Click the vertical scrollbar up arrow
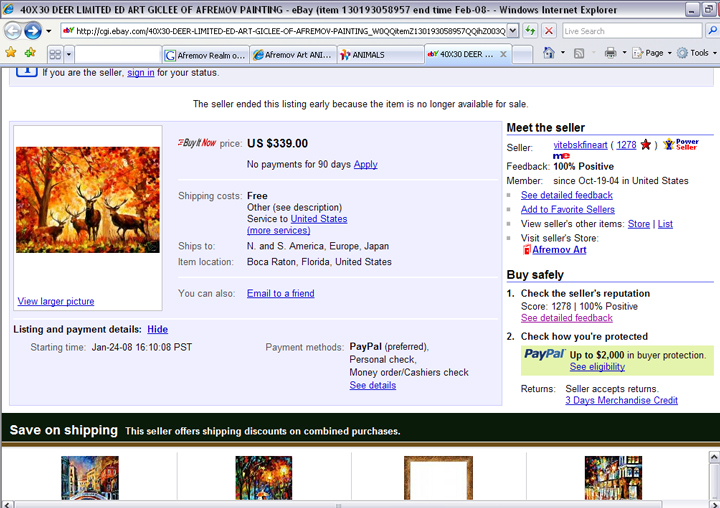The image size is (720, 508). pos(714,457)
